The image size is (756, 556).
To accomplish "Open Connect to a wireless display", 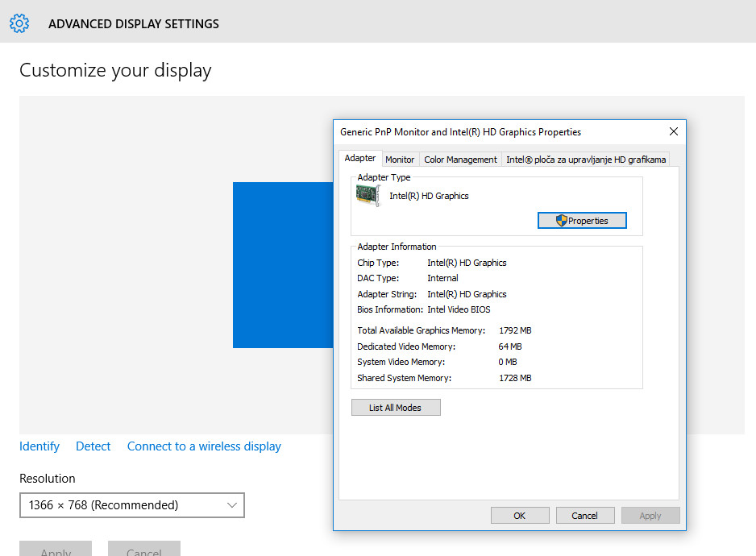I will coord(204,446).
